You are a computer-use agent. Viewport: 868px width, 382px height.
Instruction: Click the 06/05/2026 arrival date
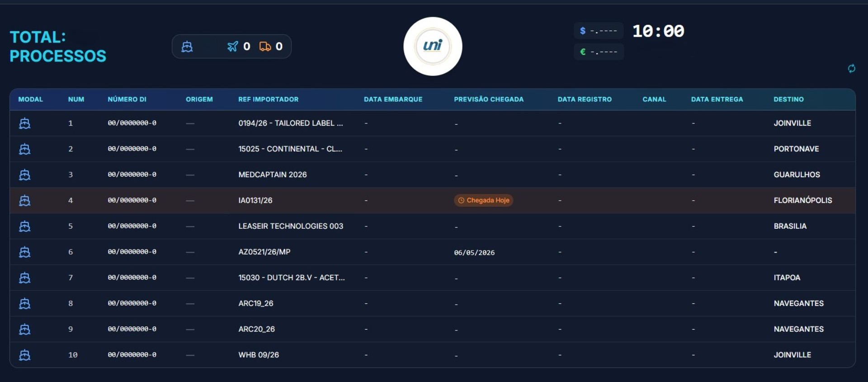click(474, 253)
